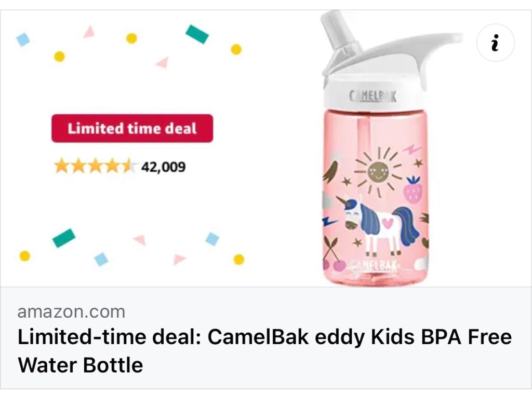Click the teal confetti piece at bottom-left
This screenshot has width=532, height=396.
point(64,238)
